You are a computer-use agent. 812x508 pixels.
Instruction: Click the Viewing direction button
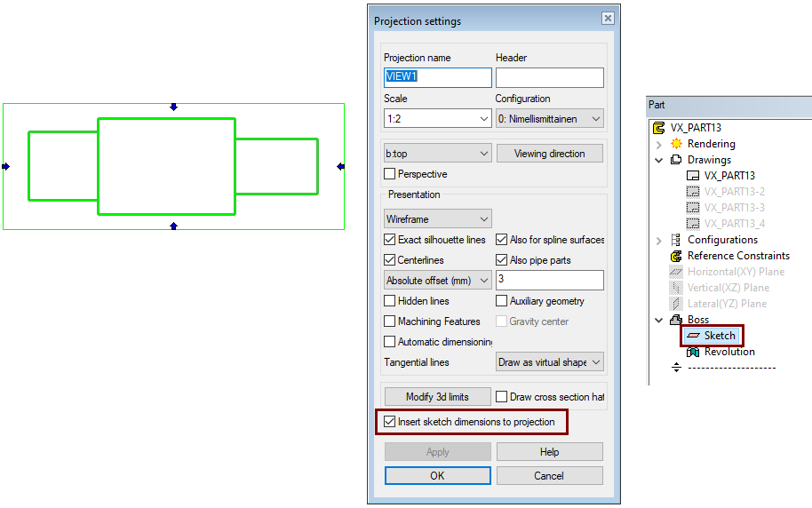click(x=549, y=154)
